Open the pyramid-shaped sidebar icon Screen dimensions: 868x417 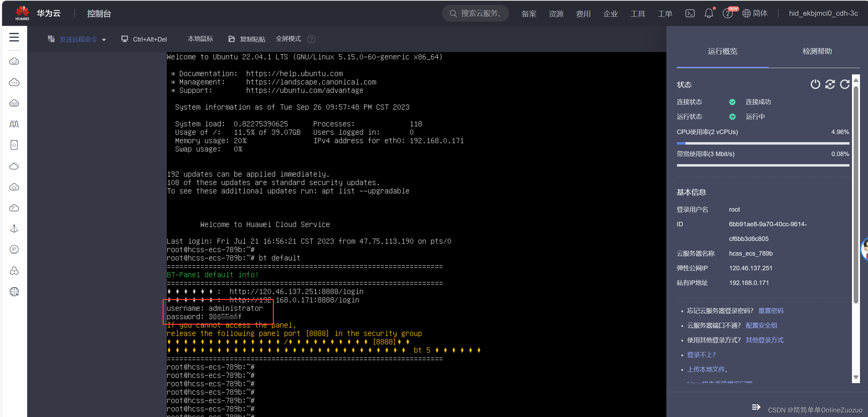click(14, 229)
